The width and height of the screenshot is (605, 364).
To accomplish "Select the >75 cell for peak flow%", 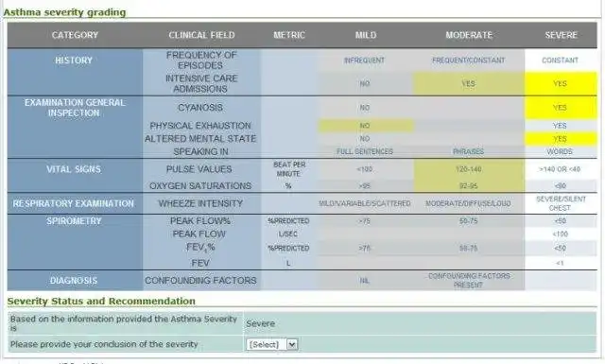I will coord(365,221).
